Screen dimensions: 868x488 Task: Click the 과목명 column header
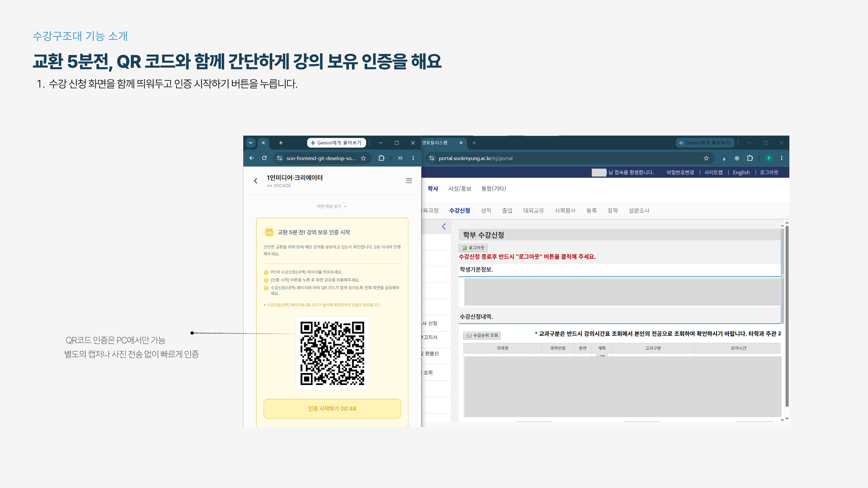click(502, 348)
